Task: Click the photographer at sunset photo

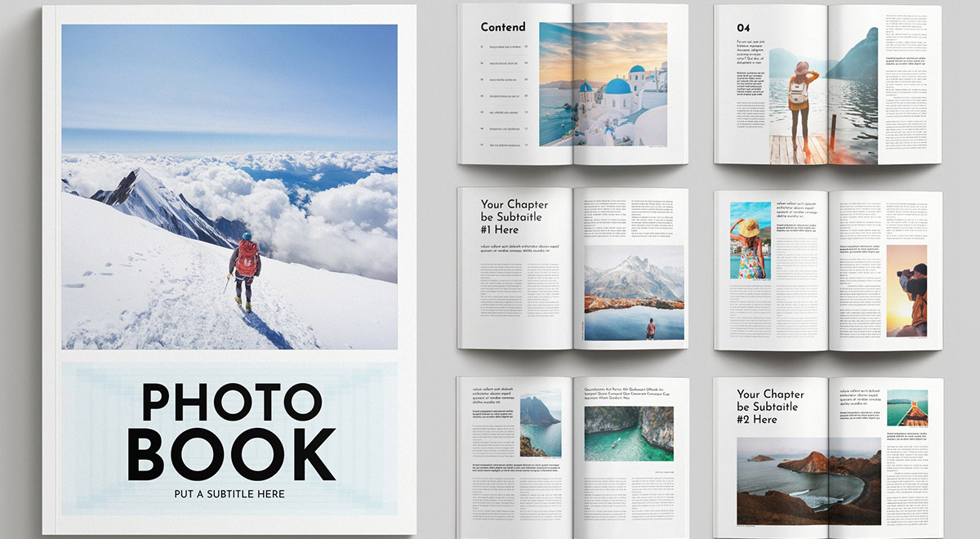Action: 906,291
